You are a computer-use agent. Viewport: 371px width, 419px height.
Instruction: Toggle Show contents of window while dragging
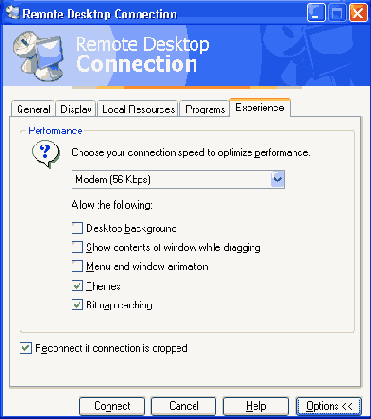pyautogui.click(x=77, y=247)
